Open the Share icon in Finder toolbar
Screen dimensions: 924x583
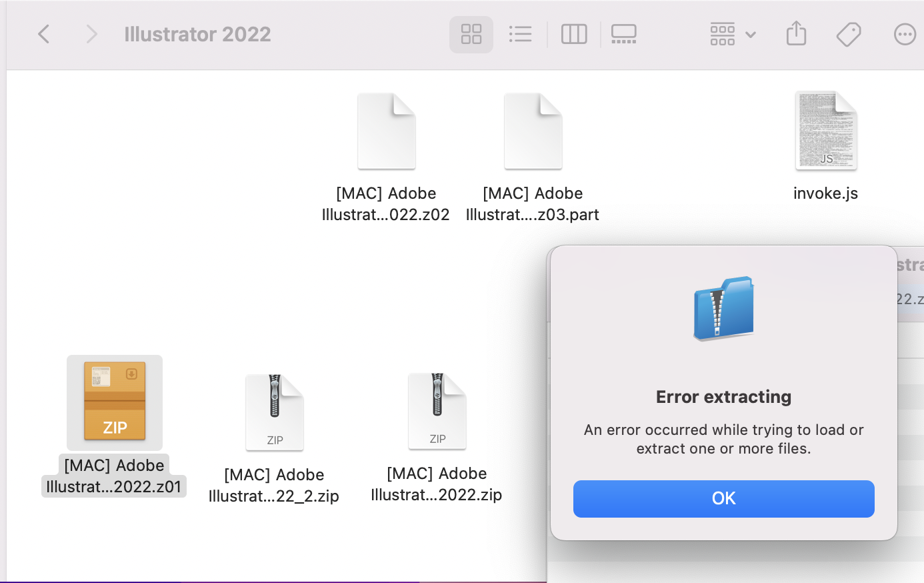[x=796, y=33]
